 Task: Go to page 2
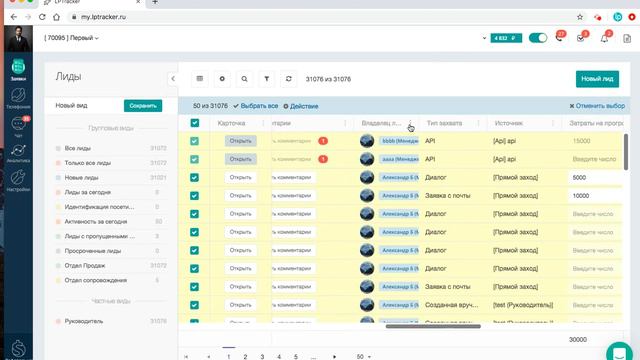pyautogui.click(x=245, y=357)
